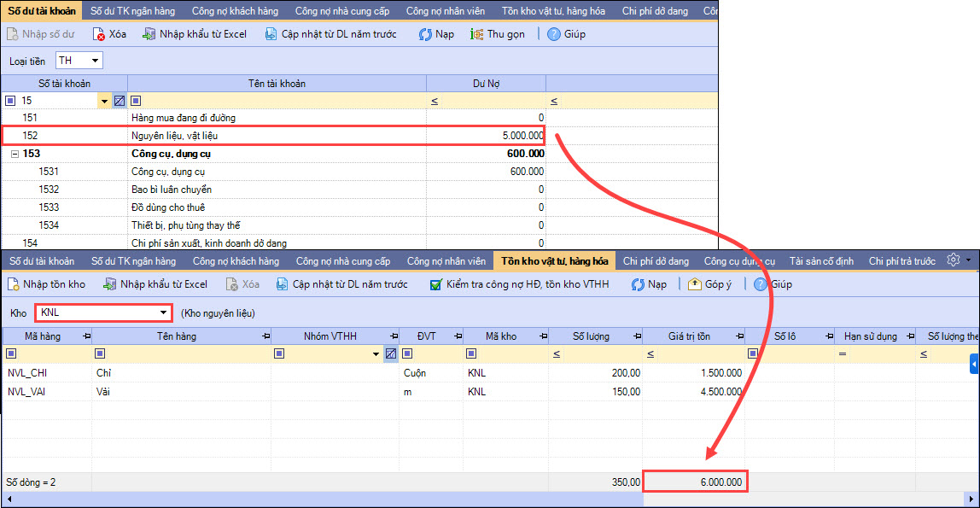Collapse the 153 account tree node

pyautogui.click(x=15, y=154)
